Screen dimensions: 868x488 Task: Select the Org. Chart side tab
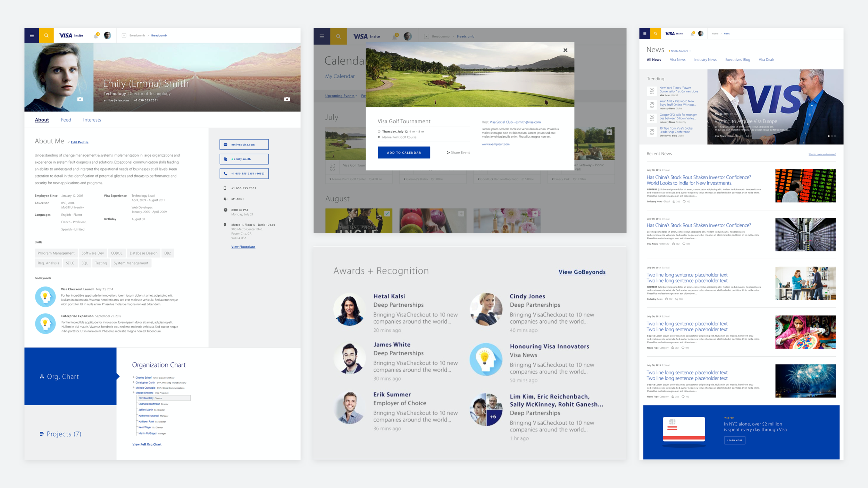70,377
